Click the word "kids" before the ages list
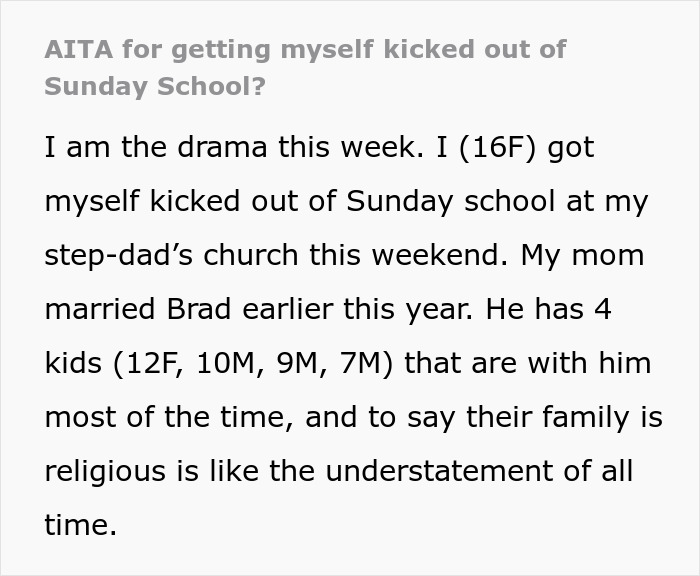This screenshot has height=576, width=700. 73,363
